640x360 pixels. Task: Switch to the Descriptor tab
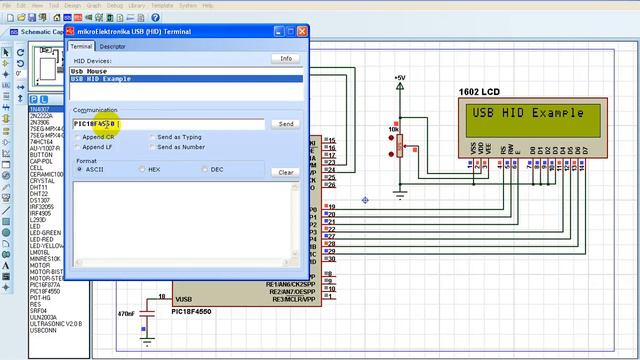click(113, 47)
